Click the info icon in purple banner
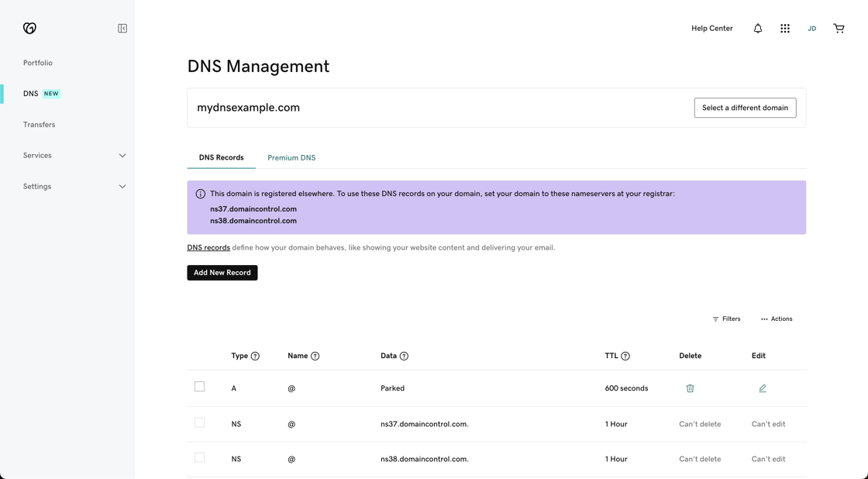The width and height of the screenshot is (868, 479). click(201, 194)
